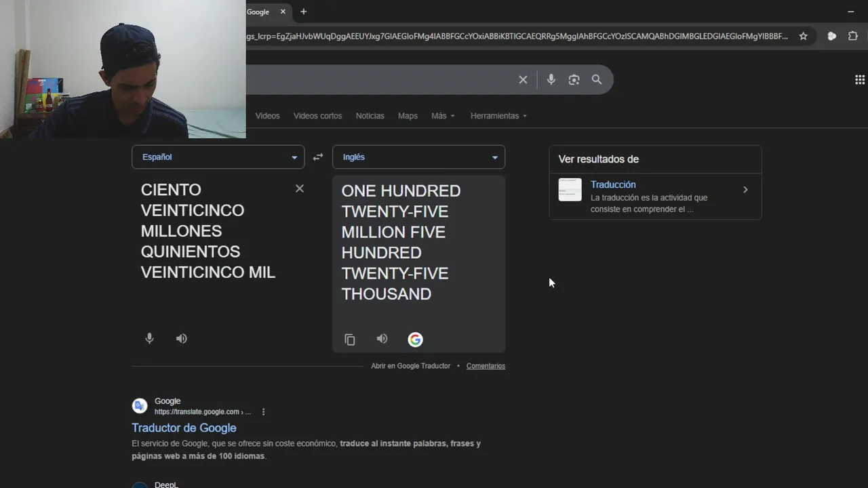The height and width of the screenshot is (488, 868).
Task: Open options for Traductor de Google result
Action: (x=264, y=411)
